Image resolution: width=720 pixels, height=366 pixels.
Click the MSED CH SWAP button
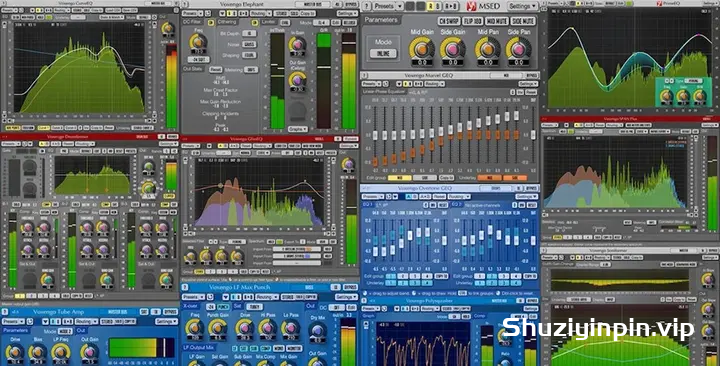pos(448,21)
